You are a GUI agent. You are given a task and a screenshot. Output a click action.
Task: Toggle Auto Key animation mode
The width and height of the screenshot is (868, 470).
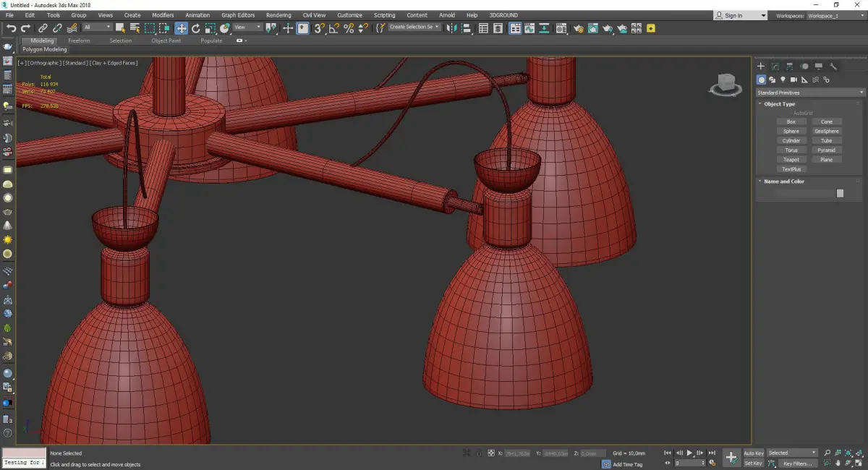pyautogui.click(x=753, y=453)
